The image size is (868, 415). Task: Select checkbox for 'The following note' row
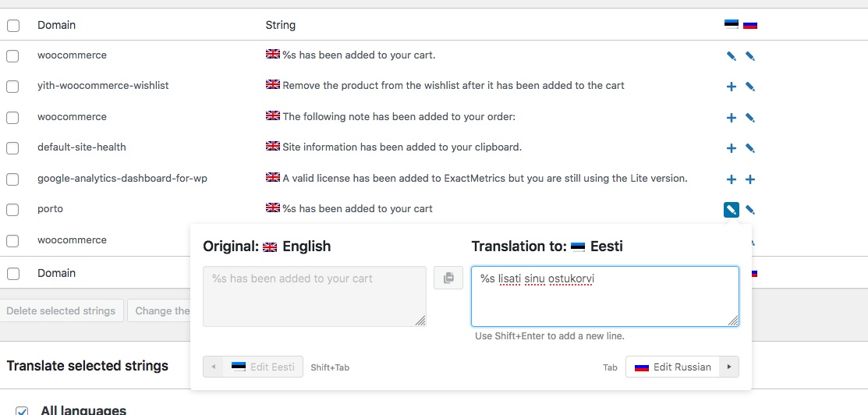pos(12,118)
